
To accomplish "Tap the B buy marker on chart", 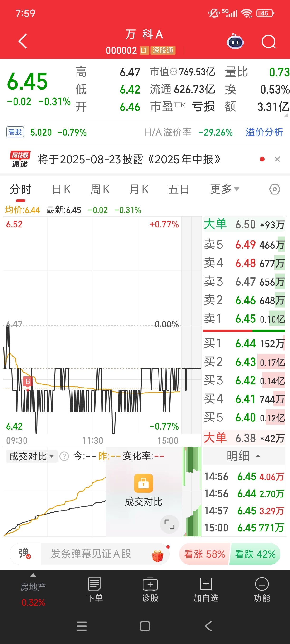I will tap(28, 381).
